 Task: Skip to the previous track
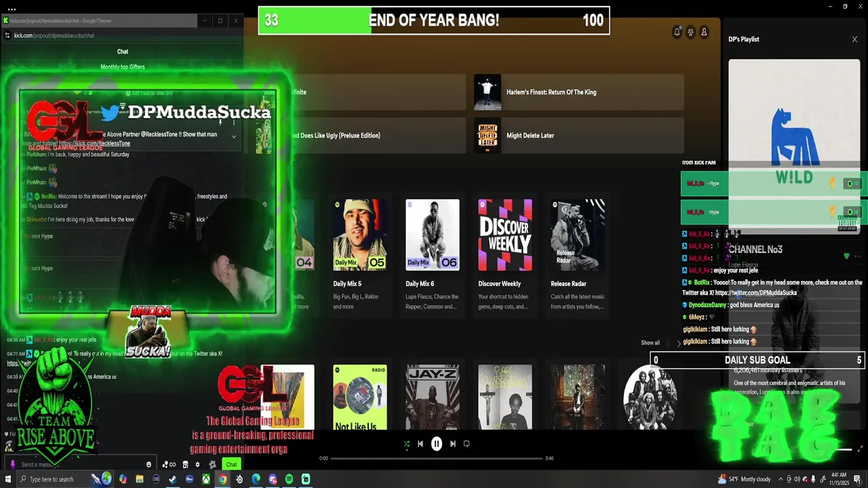[420, 444]
